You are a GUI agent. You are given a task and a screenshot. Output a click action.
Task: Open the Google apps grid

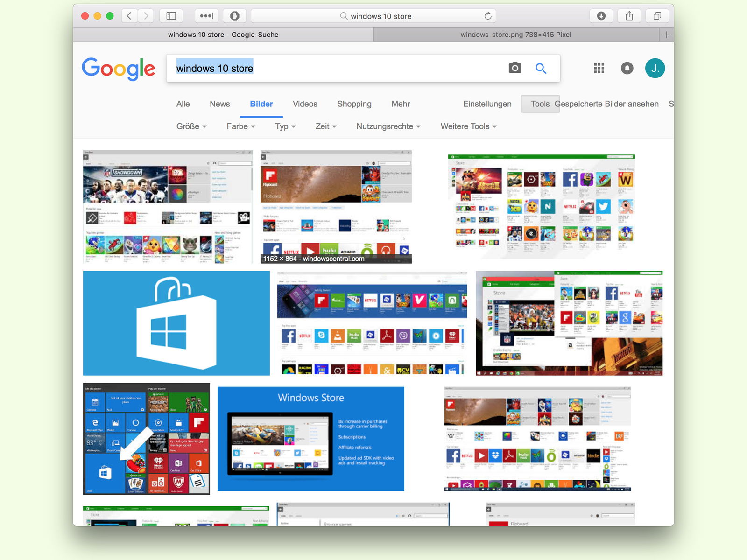point(599,68)
